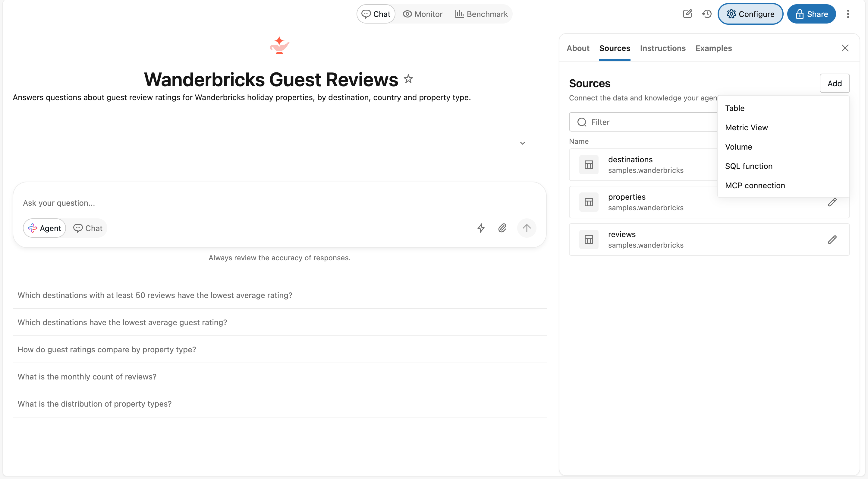Ask how guest ratings compare by property type
This screenshot has width=868, height=479.
279,350
